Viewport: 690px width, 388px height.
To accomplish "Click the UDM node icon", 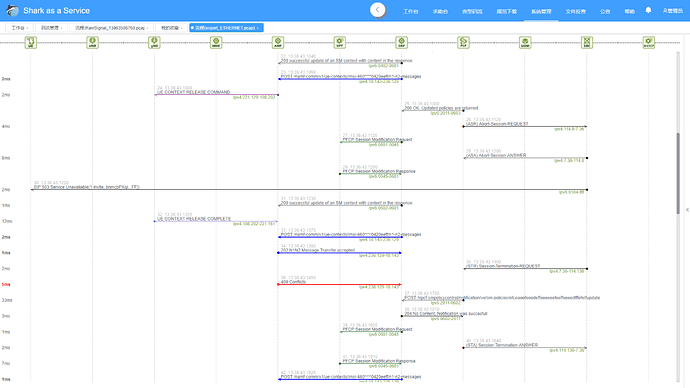I will point(525,42).
